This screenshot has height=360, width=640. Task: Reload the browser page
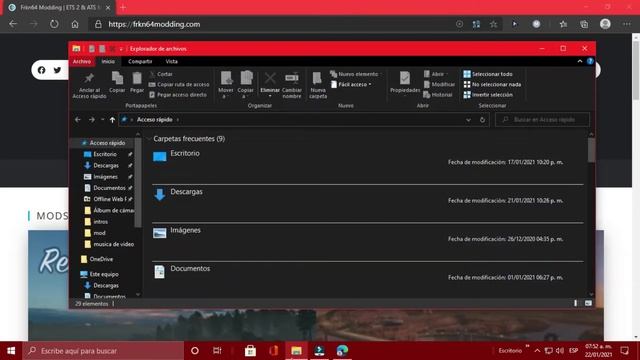pyautogui.click(x=54, y=24)
